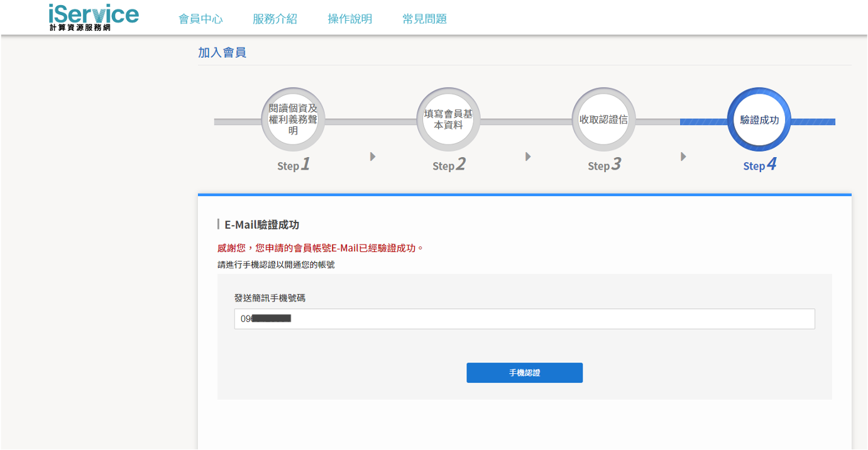Click the 閱讀個資及權利義務聲明 step circle

[x=293, y=119]
